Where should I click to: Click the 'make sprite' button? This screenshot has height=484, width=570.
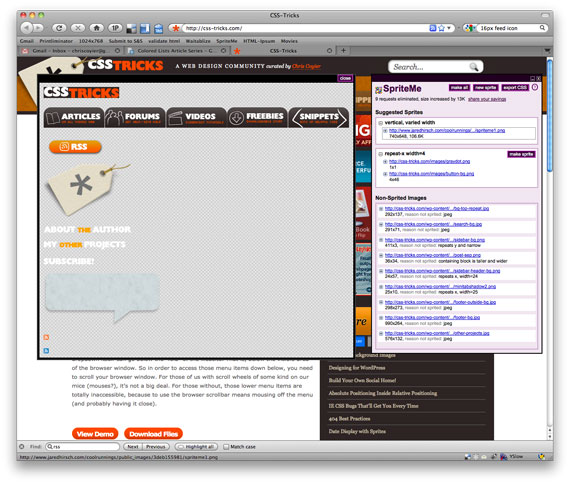(x=521, y=154)
